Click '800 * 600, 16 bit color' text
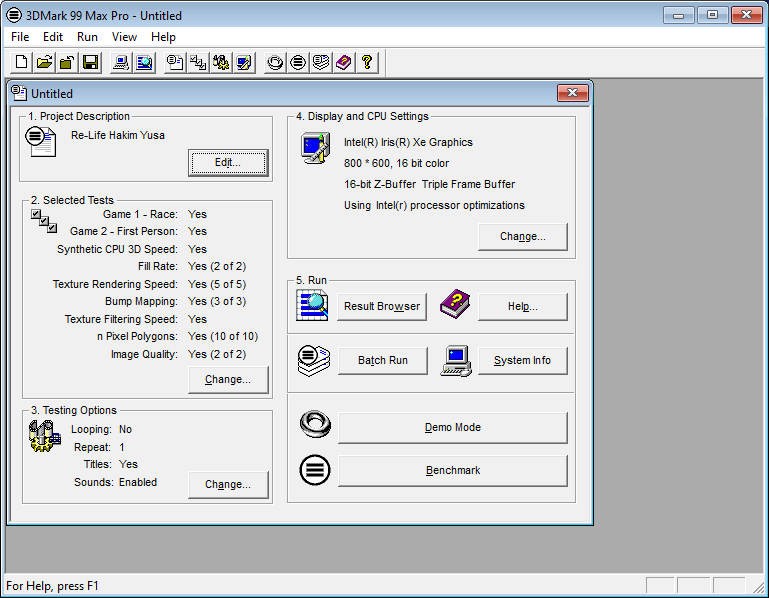 pyautogui.click(x=396, y=163)
